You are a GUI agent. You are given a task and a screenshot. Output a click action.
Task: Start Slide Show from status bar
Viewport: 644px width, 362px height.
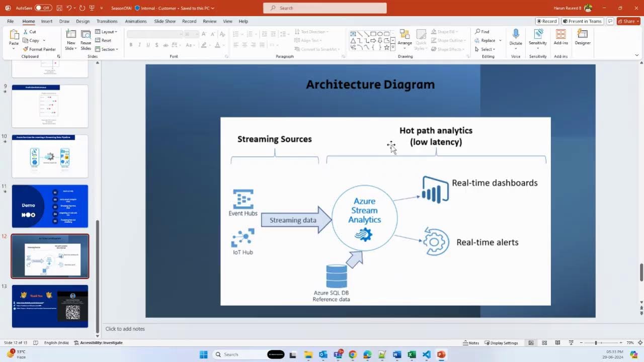[x=571, y=343]
